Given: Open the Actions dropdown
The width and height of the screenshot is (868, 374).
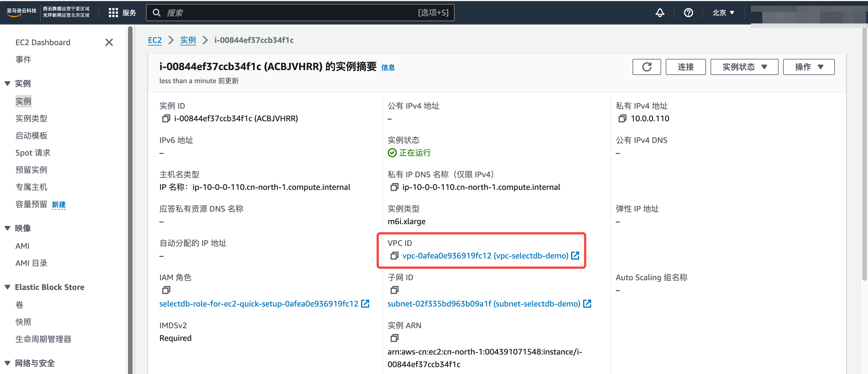Looking at the screenshot, I should pos(808,67).
